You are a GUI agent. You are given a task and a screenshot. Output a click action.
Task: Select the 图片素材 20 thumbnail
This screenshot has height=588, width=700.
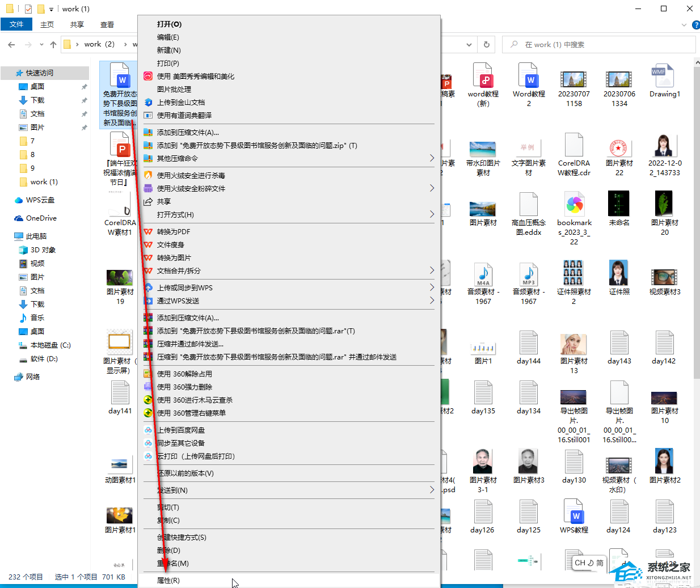tap(664, 203)
